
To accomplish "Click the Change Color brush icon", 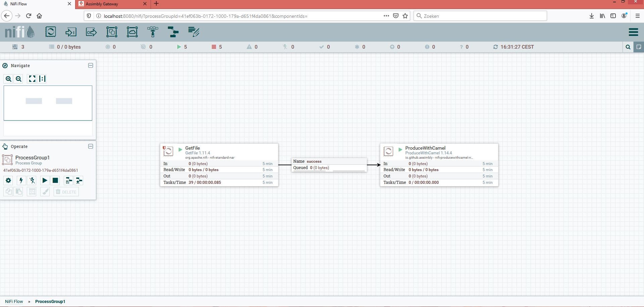I will 45,192.
